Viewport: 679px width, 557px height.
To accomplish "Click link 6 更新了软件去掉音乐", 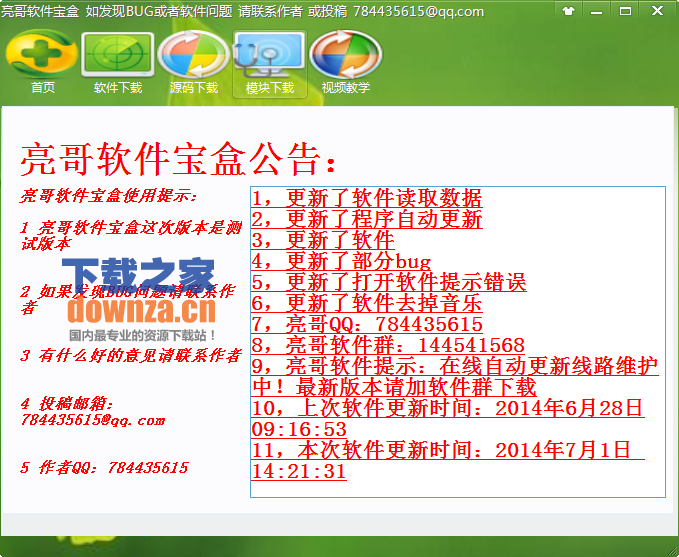I will (366, 303).
